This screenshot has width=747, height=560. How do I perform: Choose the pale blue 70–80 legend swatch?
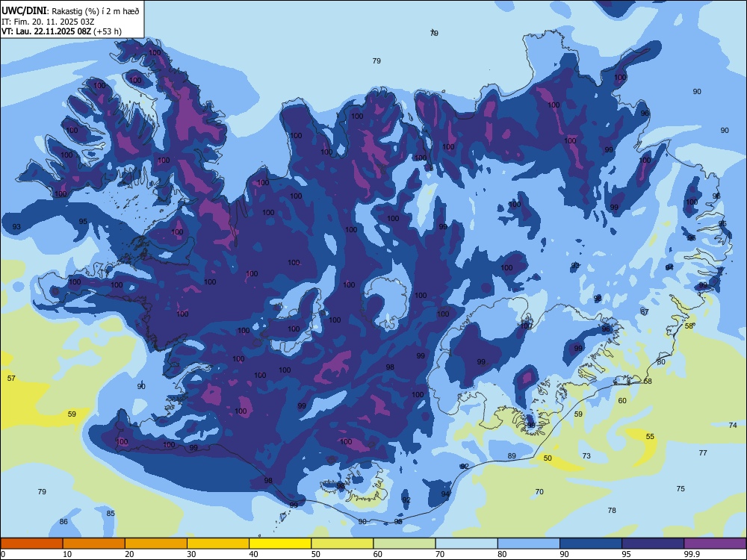(x=466, y=544)
